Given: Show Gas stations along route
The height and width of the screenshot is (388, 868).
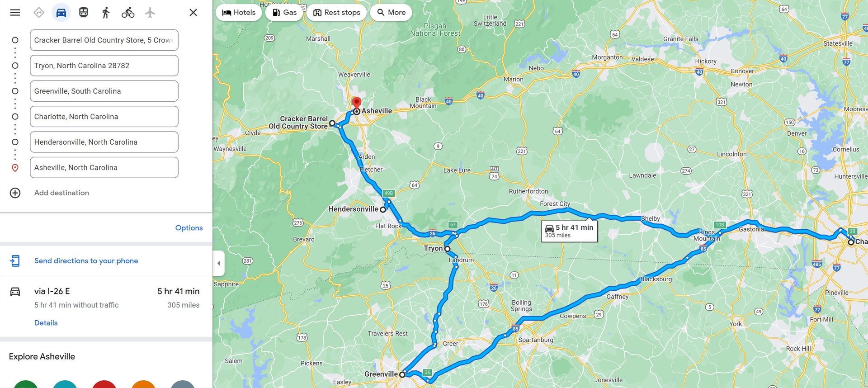Looking at the screenshot, I should click(284, 12).
